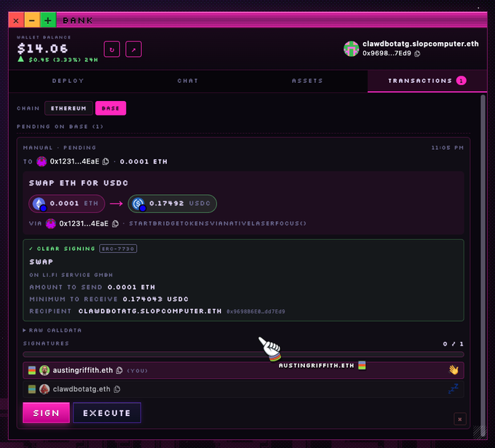The height and width of the screenshot is (448, 495).
Task: Click the sleeping zzz status icon
Action: click(x=454, y=388)
